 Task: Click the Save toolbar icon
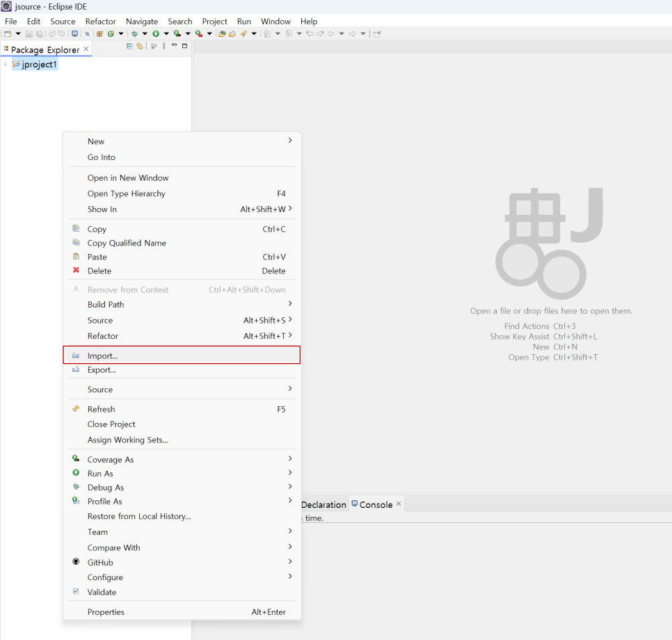29,34
